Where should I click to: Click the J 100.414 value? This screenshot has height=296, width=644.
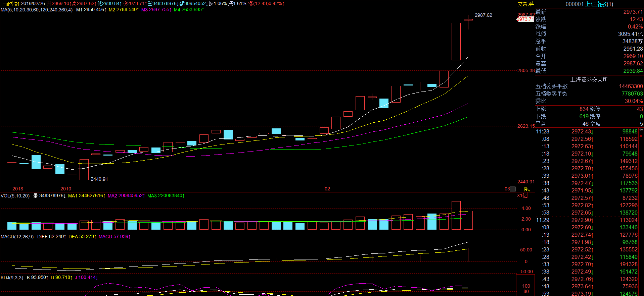[87, 278]
